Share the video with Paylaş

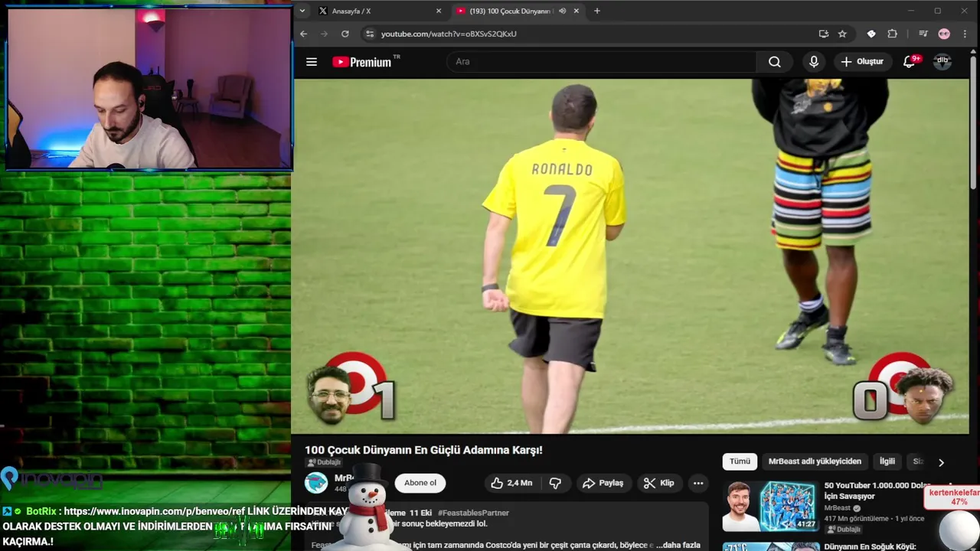603,483
